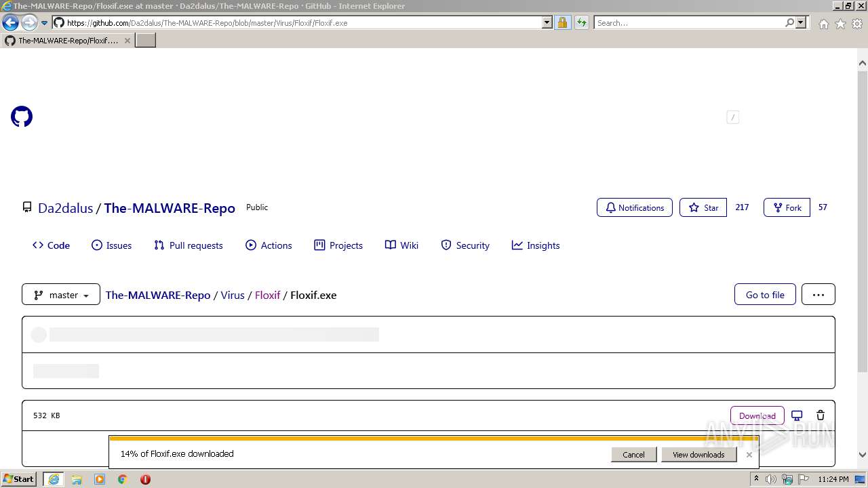The width and height of the screenshot is (868, 488).
Task: Open Da2dalus user profile link
Action: (x=65, y=208)
